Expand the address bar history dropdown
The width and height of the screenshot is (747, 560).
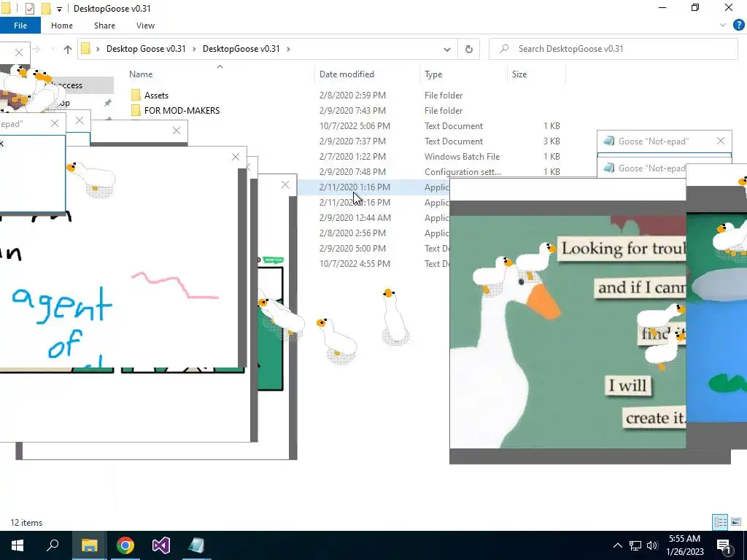coord(447,49)
